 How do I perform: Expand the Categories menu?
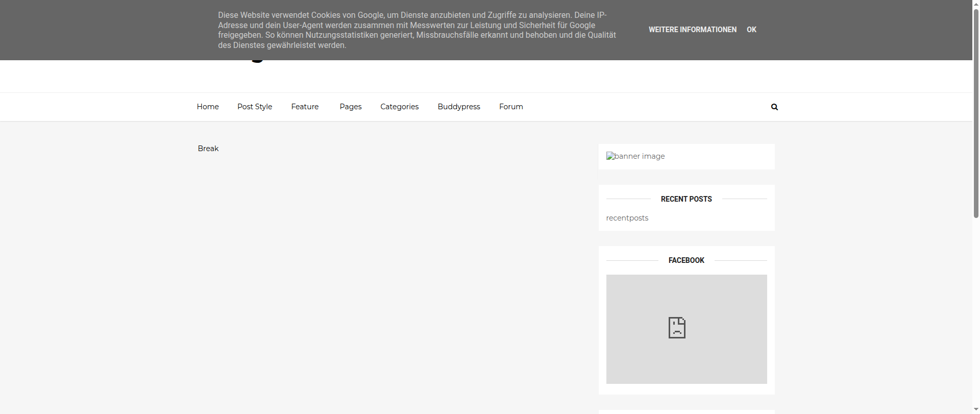point(399,107)
